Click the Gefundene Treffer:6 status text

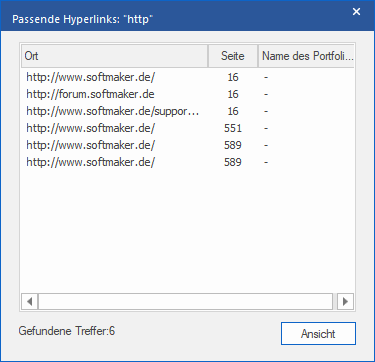coord(67,331)
